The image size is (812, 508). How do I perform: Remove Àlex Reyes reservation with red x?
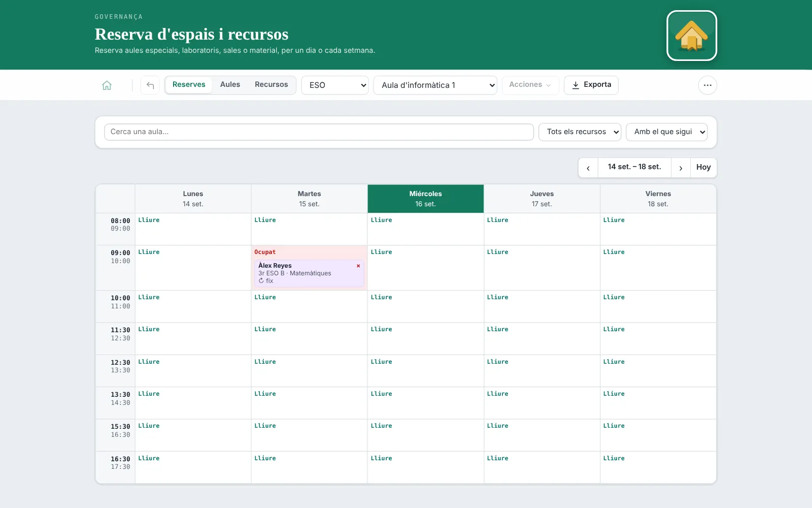tap(358, 266)
